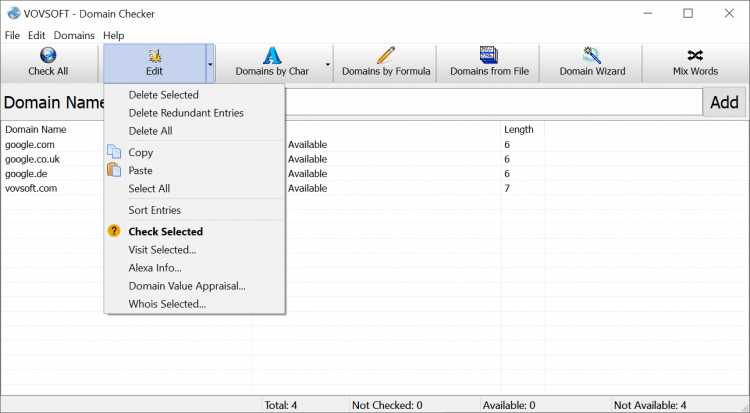This screenshot has width=750, height=413.
Task: Select Delete Redundant Entries option
Action: (186, 113)
